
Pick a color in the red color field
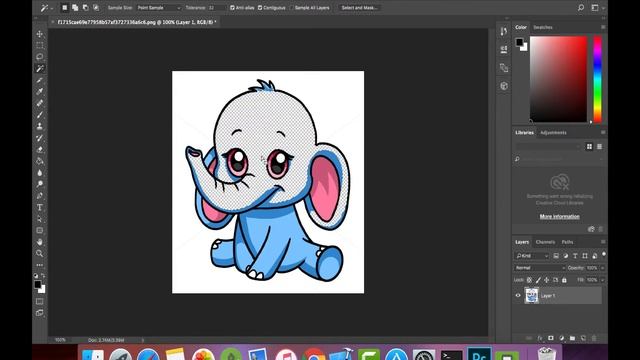[558, 79]
